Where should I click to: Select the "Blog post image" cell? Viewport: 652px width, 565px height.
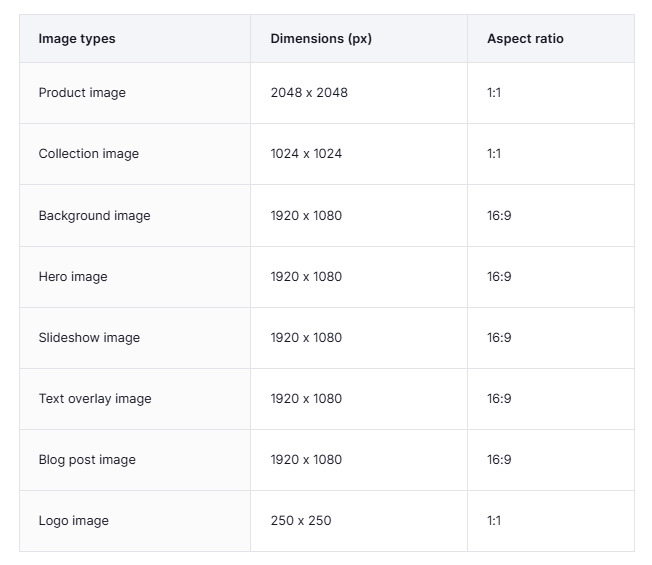(87, 460)
